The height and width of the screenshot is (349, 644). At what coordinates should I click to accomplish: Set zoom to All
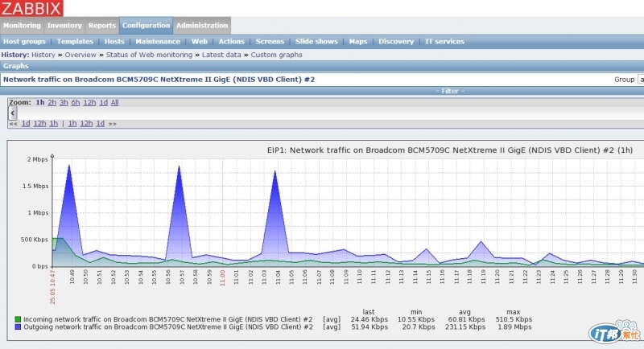pos(114,102)
